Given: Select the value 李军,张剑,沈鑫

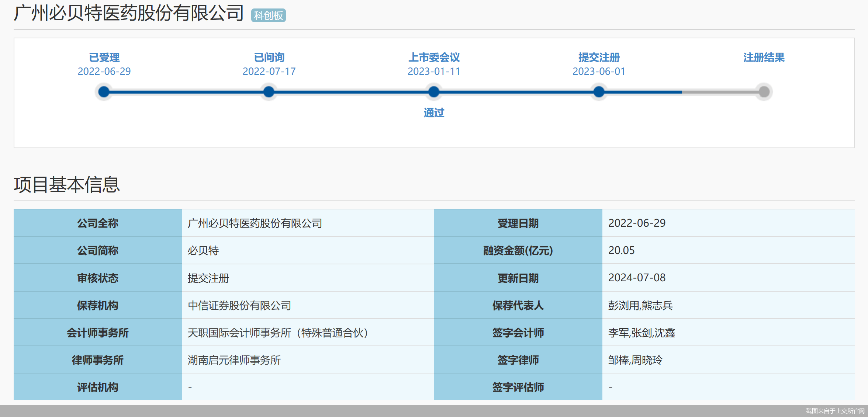Looking at the screenshot, I should [x=642, y=333].
